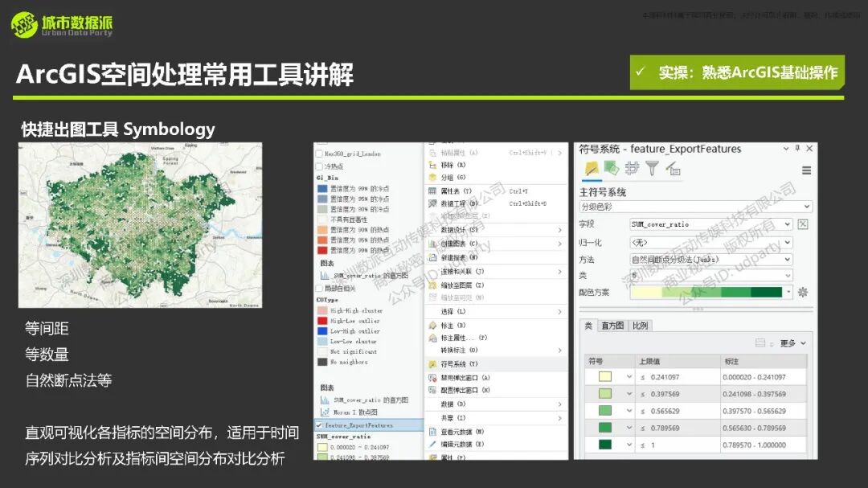Toggle the Hex350_grid_London layer checkbox
The image size is (868, 488).
click(319, 154)
